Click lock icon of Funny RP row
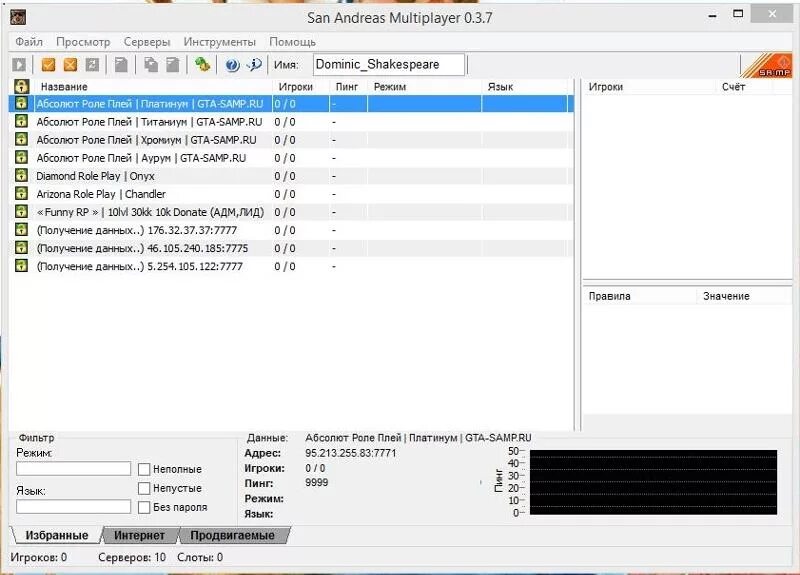 click(21, 212)
